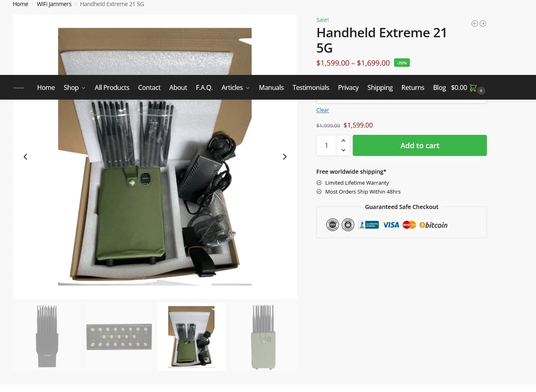Select the green jammer thumbnail

[264, 337]
